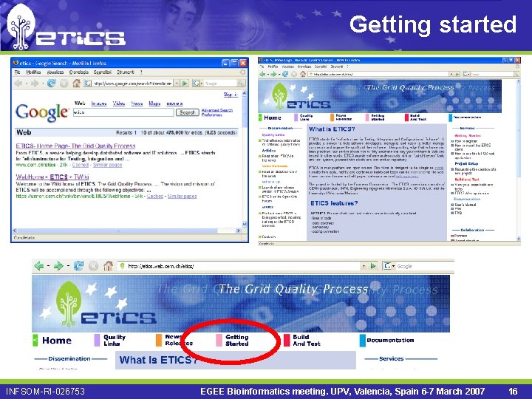Image resolution: width=532 pixels, height=399 pixels.
Task: Click green Back arrow in enlarged bottom browser toolbar
Action: point(39,266)
